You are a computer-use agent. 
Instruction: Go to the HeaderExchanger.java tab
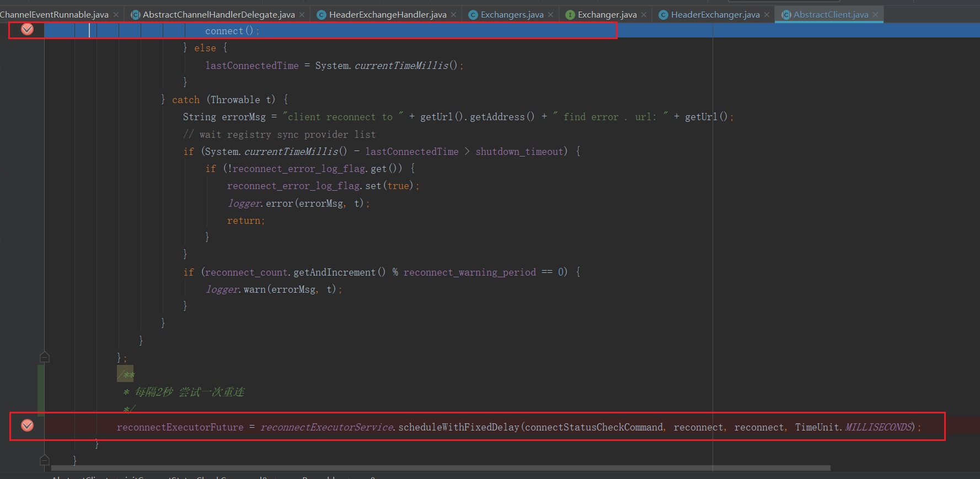coord(715,15)
